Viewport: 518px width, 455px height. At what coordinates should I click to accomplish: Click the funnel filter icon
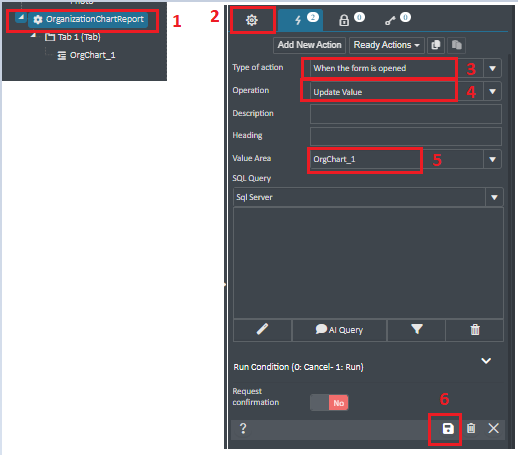point(417,330)
